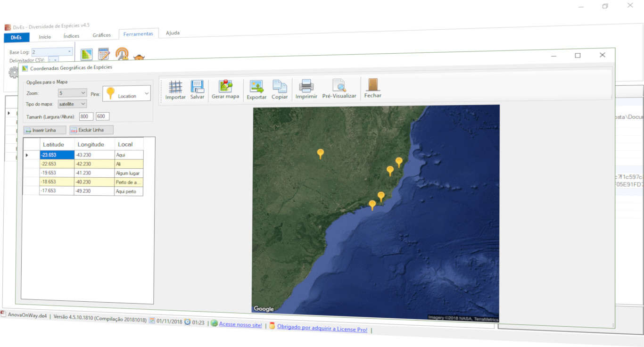
Task: Select the latitude cell -19.653
Action: click(57, 173)
